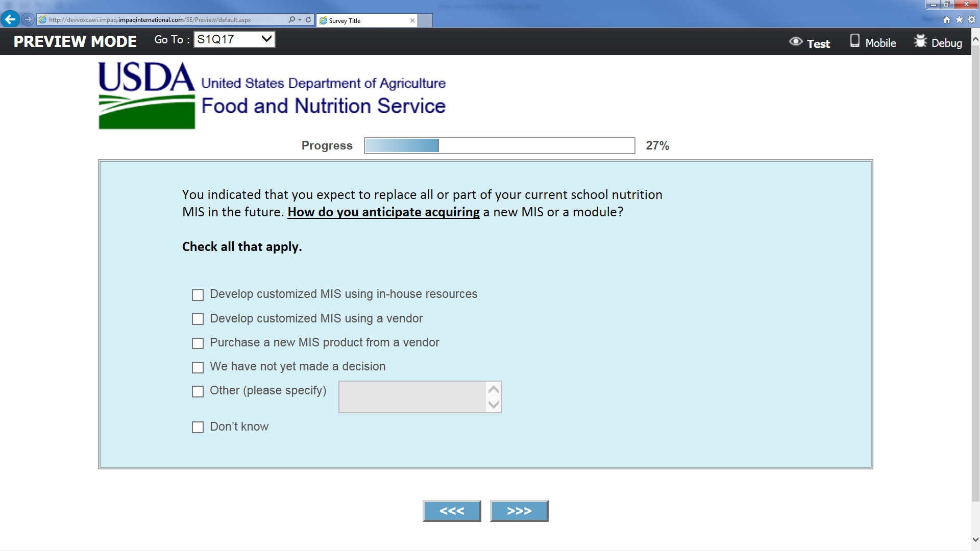Go back with the <<< button
This screenshot has height=551, width=980.
452,511
